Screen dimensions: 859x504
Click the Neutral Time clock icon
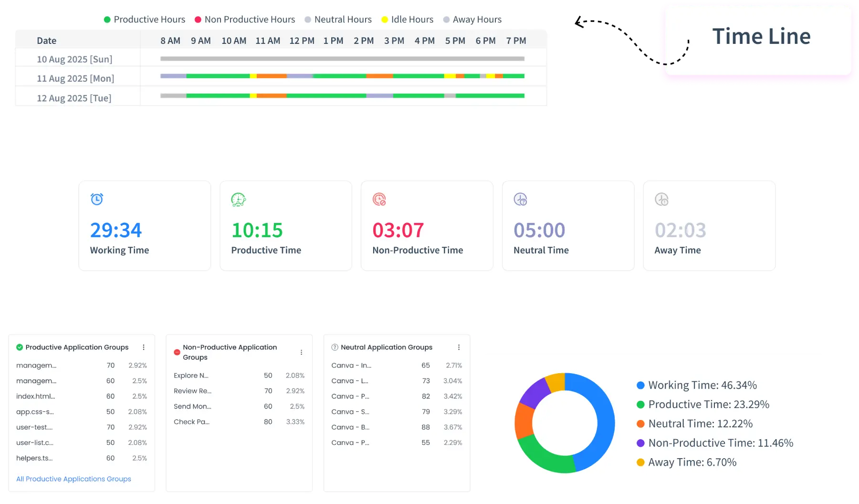point(520,199)
